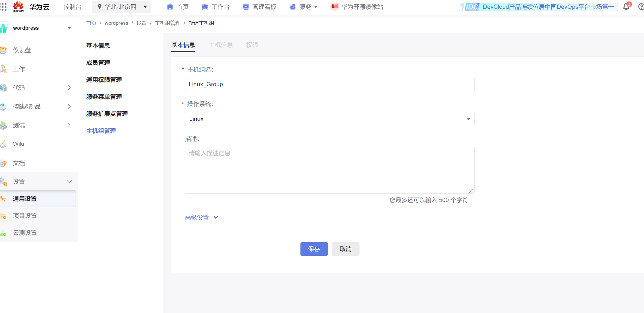
Task: Open the 操作系统 Linux dropdown
Action: pyautogui.click(x=329, y=119)
